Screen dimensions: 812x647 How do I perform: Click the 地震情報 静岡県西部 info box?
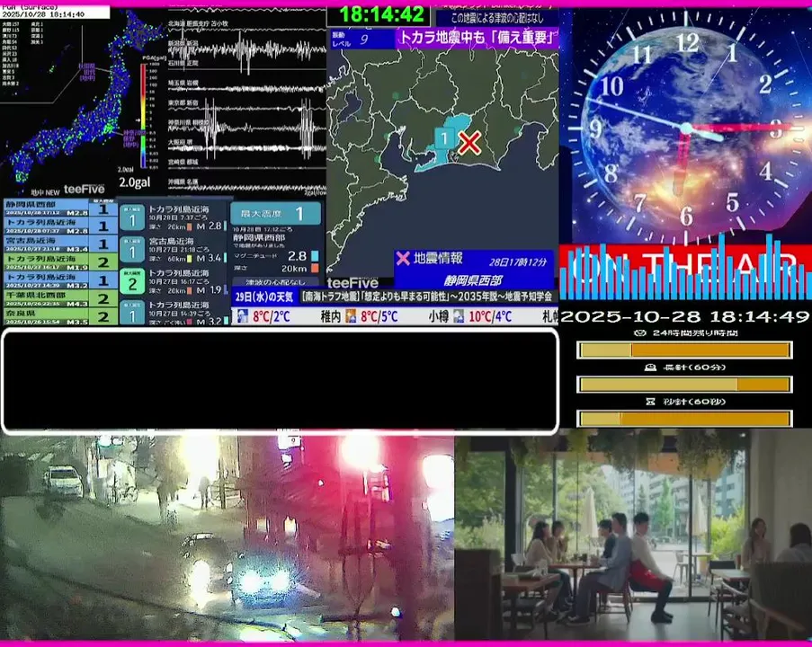point(474,269)
